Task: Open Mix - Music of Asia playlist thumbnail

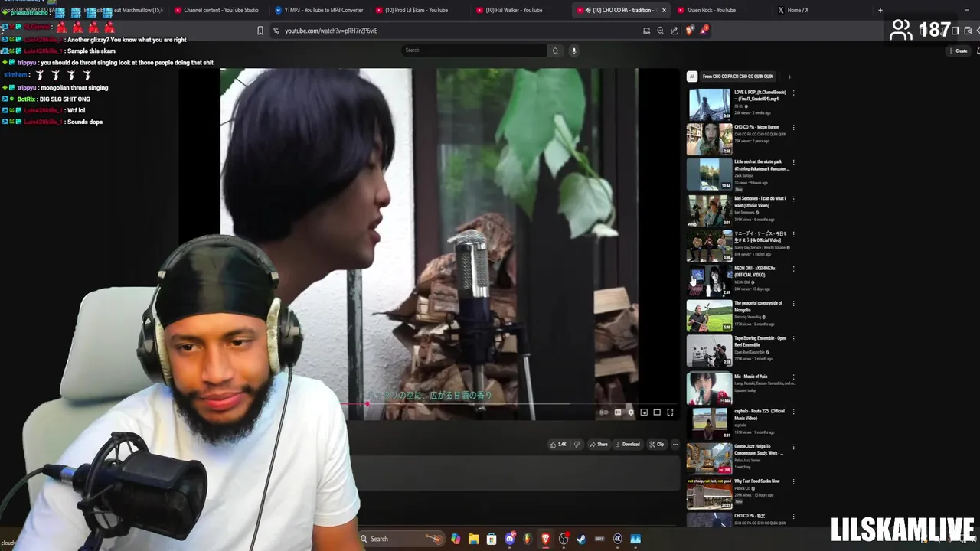Action: 709,388
